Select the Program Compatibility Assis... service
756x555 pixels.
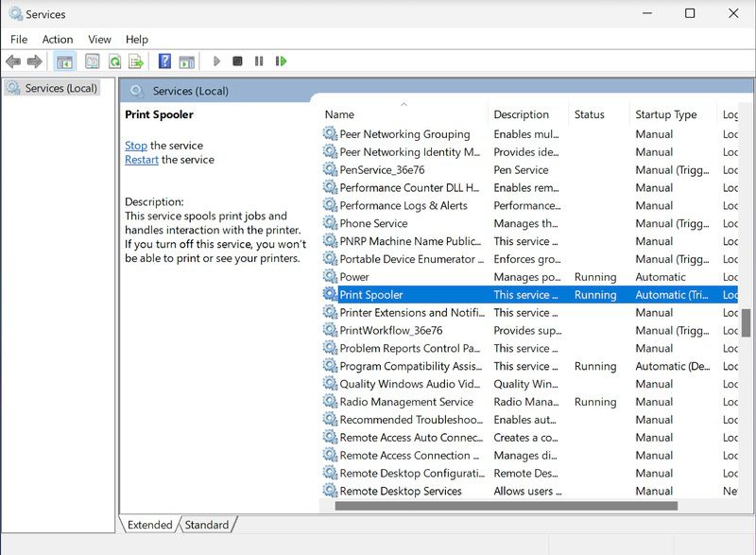(411, 366)
